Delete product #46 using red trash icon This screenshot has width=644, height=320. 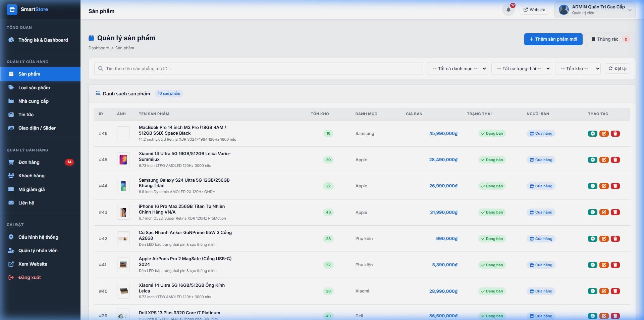click(615, 134)
